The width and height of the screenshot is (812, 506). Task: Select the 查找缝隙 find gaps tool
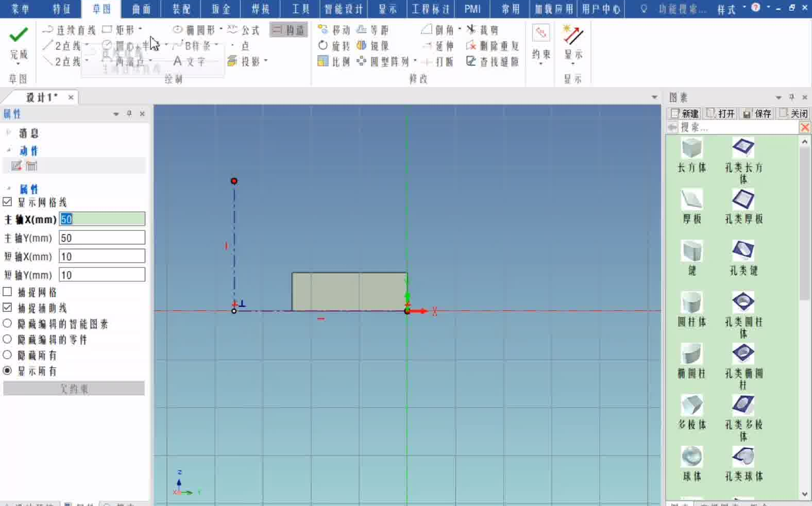pyautogui.click(x=493, y=61)
